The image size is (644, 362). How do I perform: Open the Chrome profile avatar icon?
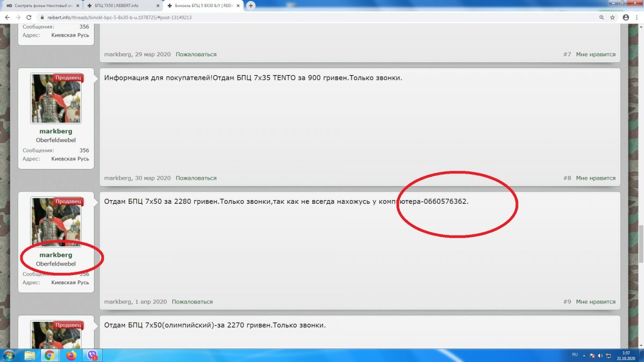(x=626, y=17)
